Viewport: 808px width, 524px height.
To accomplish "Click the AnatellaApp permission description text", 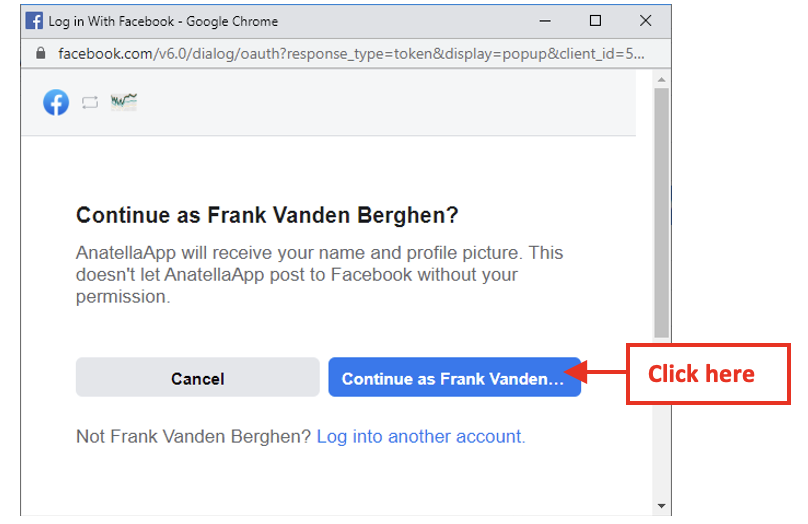I will (320, 274).
